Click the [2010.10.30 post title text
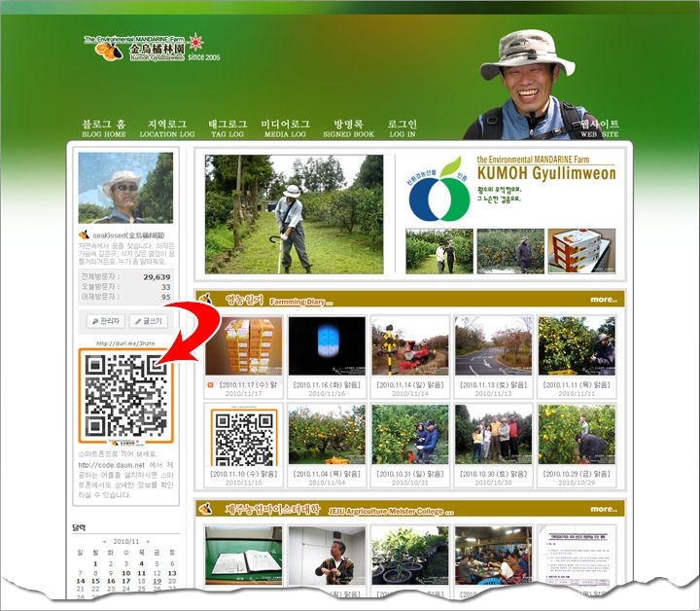The width and height of the screenshot is (700, 611). click(493, 474)
